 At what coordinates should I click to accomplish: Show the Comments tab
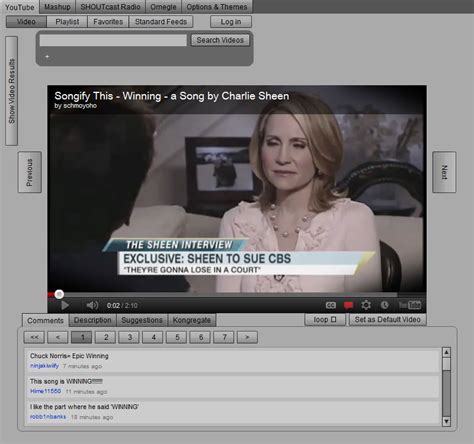point(45,320)
